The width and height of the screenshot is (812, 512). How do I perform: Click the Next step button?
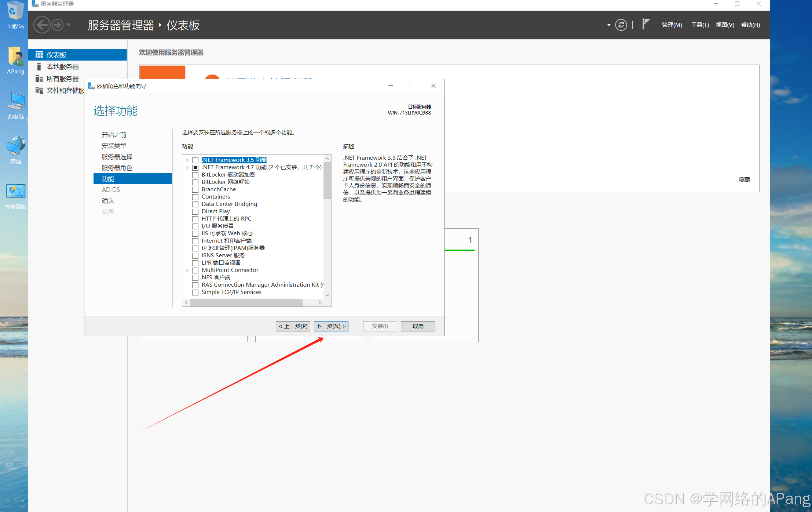(331, 326)
